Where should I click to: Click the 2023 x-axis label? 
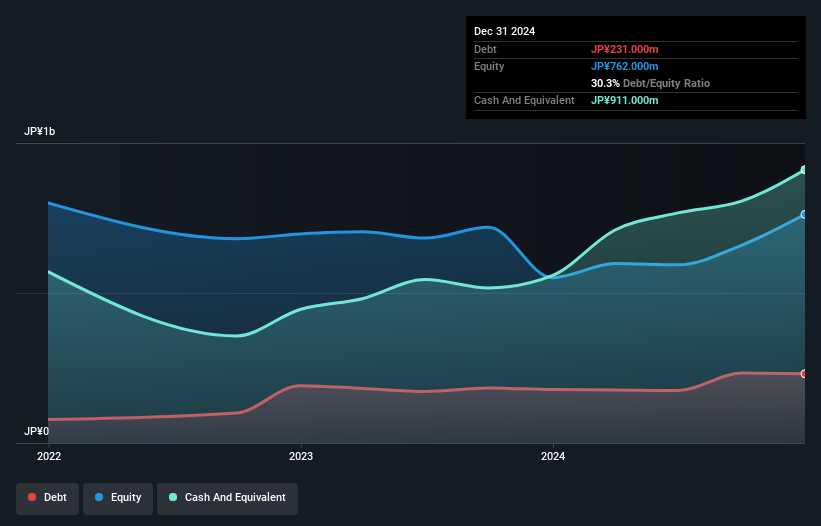[x=301, y=456]
